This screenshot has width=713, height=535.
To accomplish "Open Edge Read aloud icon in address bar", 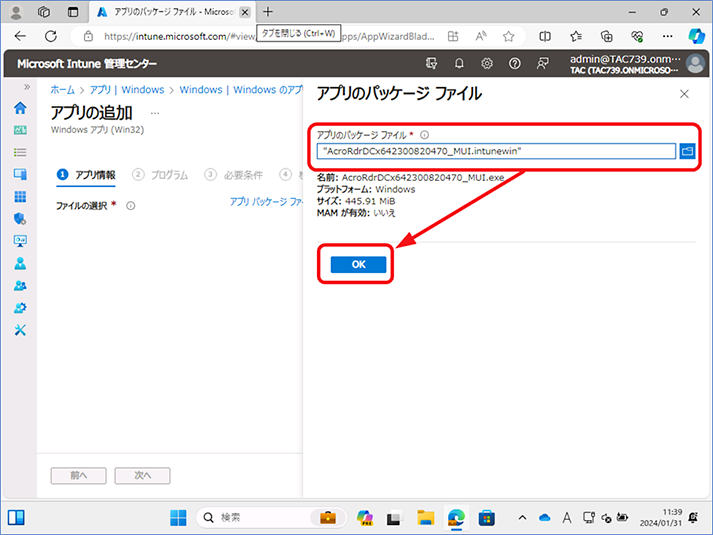I will (481, 36).
